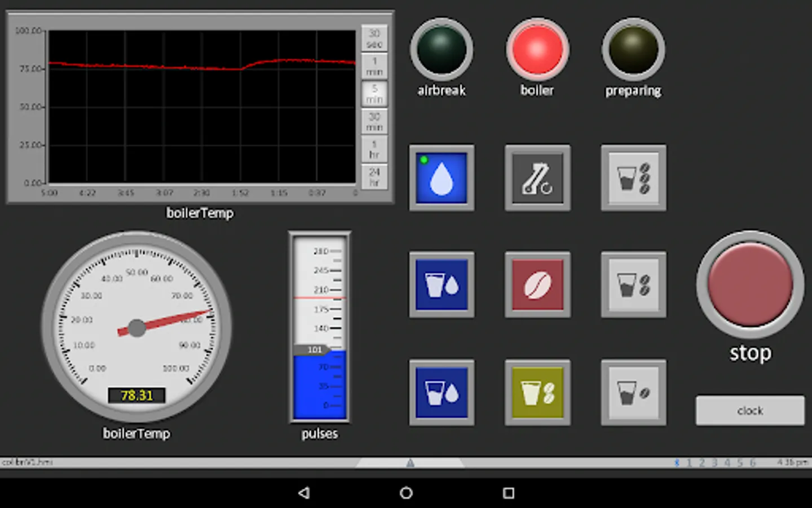Choose the 1 hr chart range
The width and height of the screenshot is (812, 508).
(x=374, y=149)
